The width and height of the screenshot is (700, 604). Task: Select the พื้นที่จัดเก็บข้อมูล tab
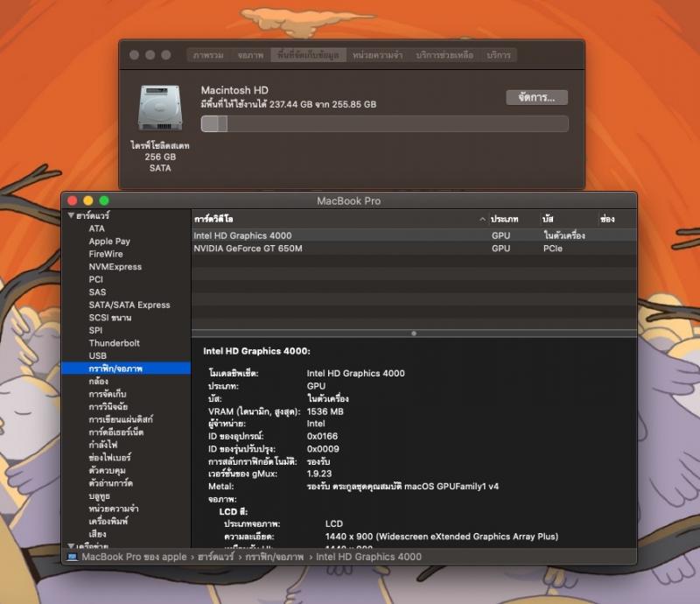tap(309, 55)
